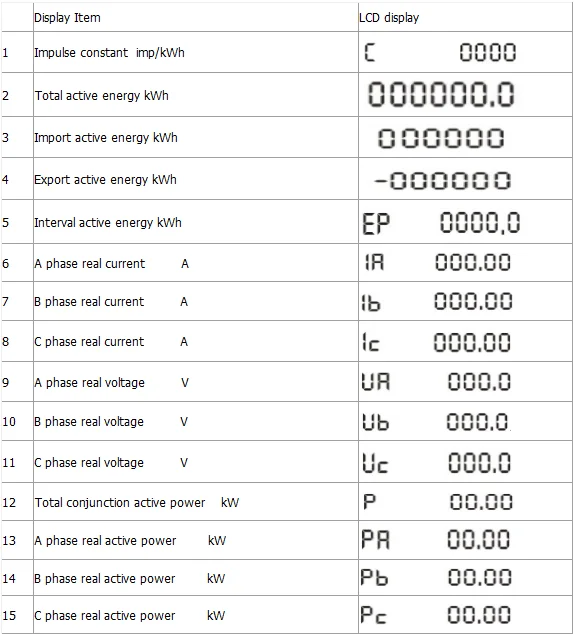Click the -000000 export energy LCD readout
The image size is (574, 634).
[x=443, y=180]
